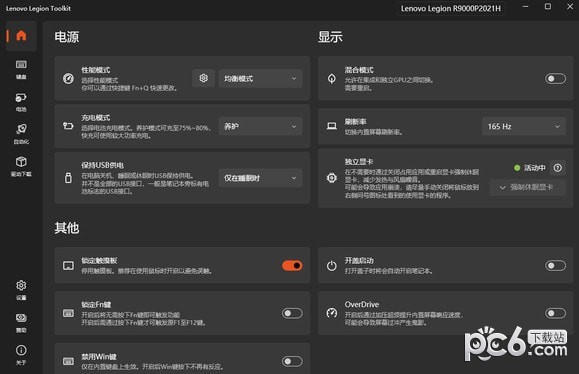Click the 性能模式 title text
The width and height of the screenshot is (579, 374).
pos(96,70)
